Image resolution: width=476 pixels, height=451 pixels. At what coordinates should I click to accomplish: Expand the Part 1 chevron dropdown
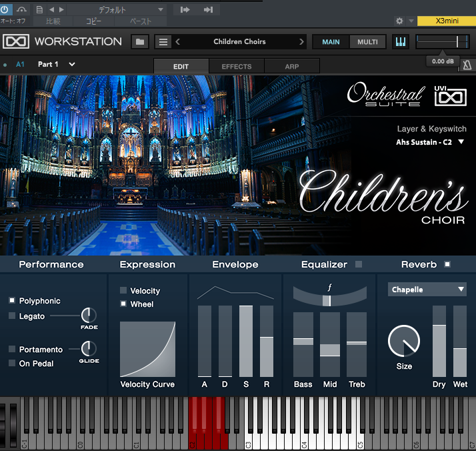(71, 65)
